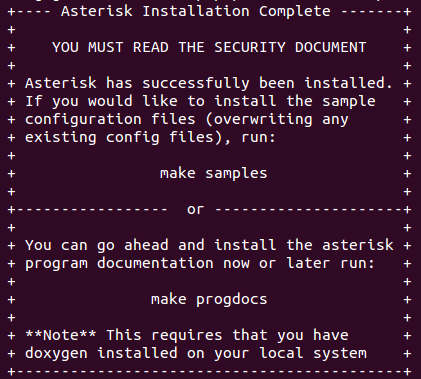Click the word 'samples' after make
This screenshot has height=379, width=421.
pos(236,174)
